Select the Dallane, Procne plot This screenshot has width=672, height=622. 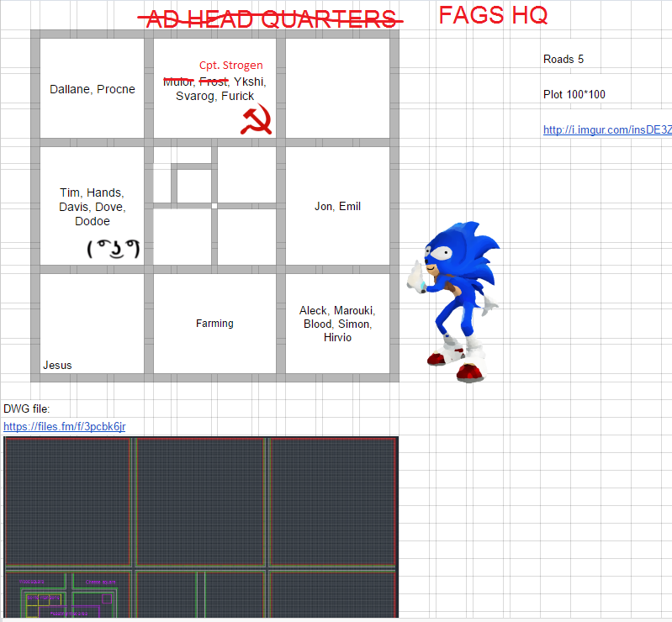click(93, 89)
